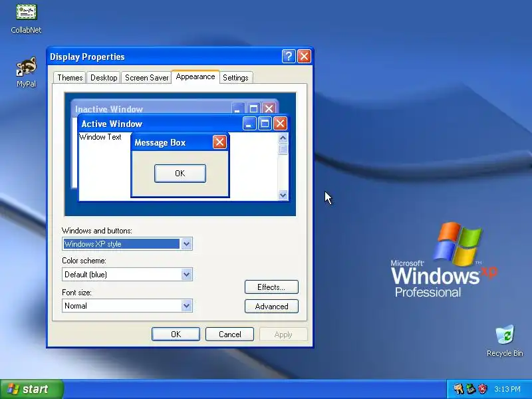
Task: Click the Safely Remove Hardware tray icon
Action: 471,389
